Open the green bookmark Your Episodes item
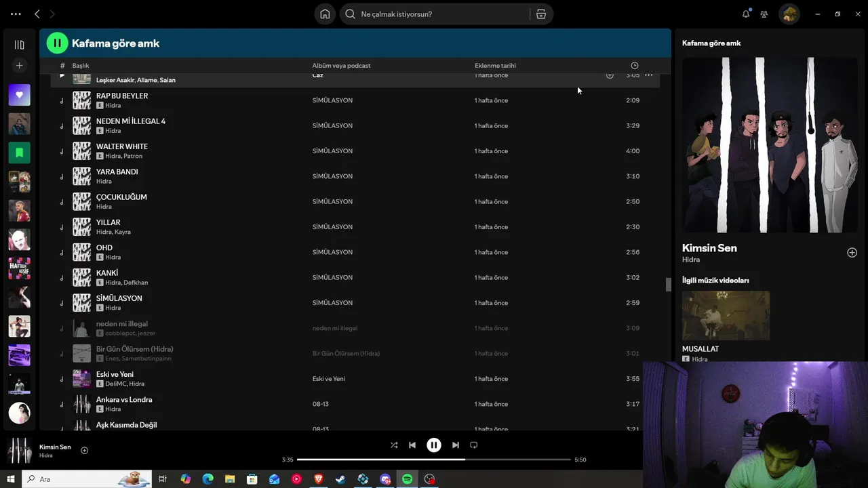This screenshot has height=488, width=868. 19,152
